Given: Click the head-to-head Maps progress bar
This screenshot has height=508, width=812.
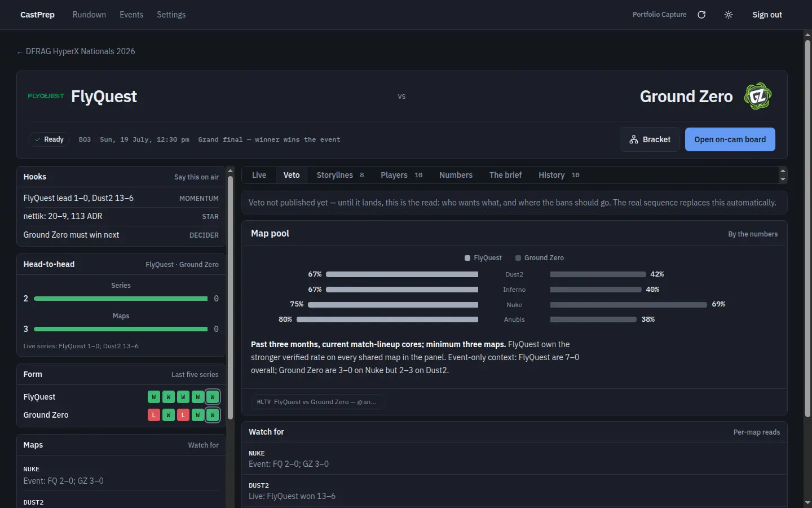Looking at the screenshot, I should [x=121, y=329].
